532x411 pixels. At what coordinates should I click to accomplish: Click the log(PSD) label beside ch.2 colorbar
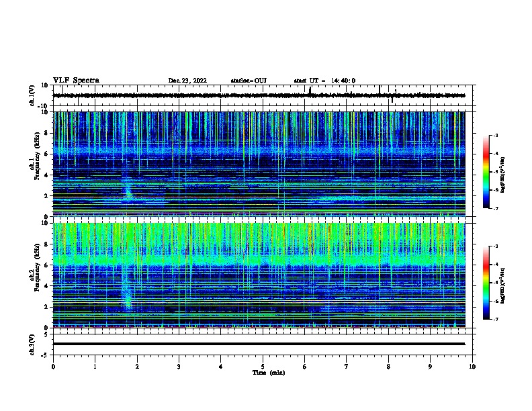(503, 285)
